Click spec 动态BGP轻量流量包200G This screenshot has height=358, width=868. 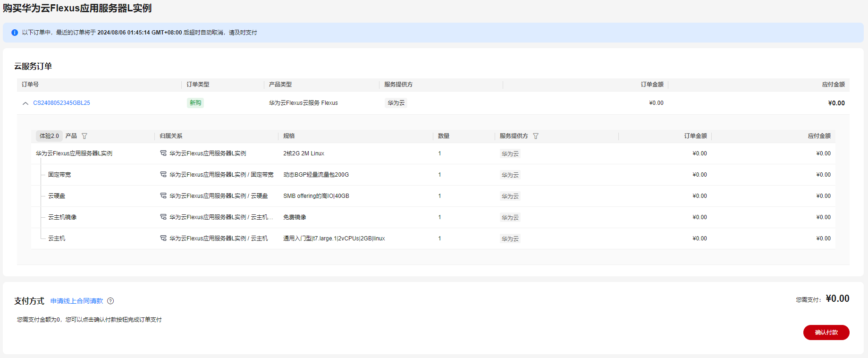(316, 175)
